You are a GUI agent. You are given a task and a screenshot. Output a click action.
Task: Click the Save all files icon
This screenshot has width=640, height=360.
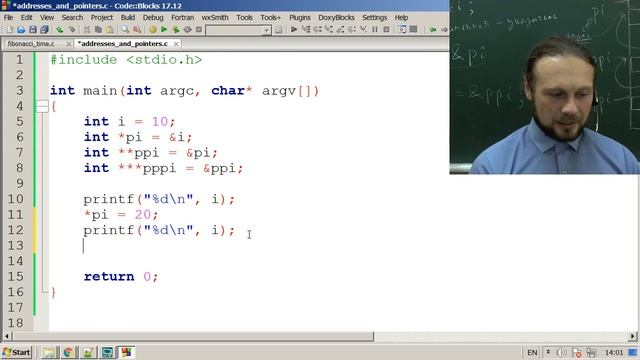[x=44, y=29]
